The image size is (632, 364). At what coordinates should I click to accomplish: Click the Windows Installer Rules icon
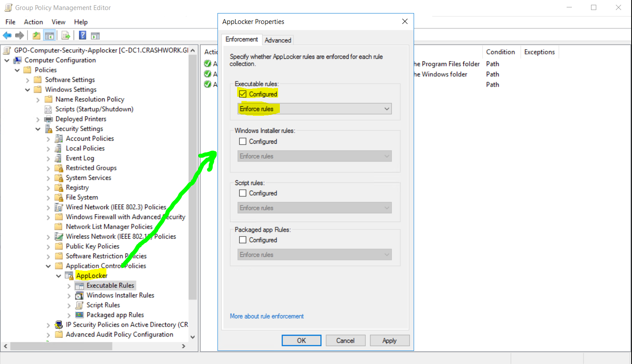pyautogui.click(x=79, y=295)
